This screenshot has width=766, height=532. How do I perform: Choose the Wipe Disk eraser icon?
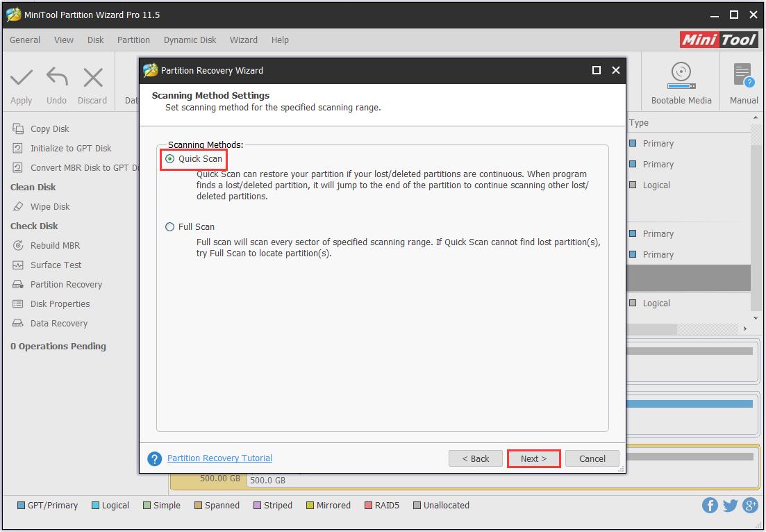(18, 207)
